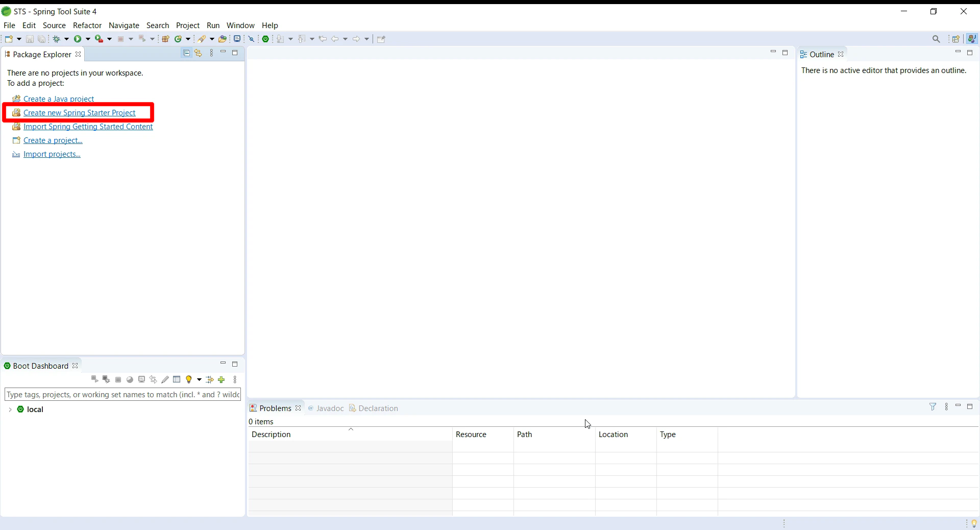Click the New Java Package toolbar icon
The height and width of the screenshot is (530, 980).
pos(165,39)
